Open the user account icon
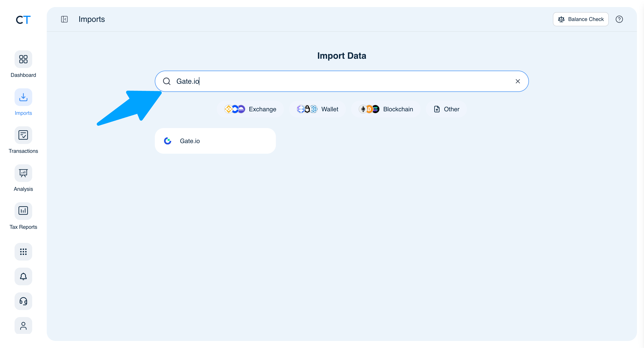This screenshot has height=348, width=644. pos(23,326)
